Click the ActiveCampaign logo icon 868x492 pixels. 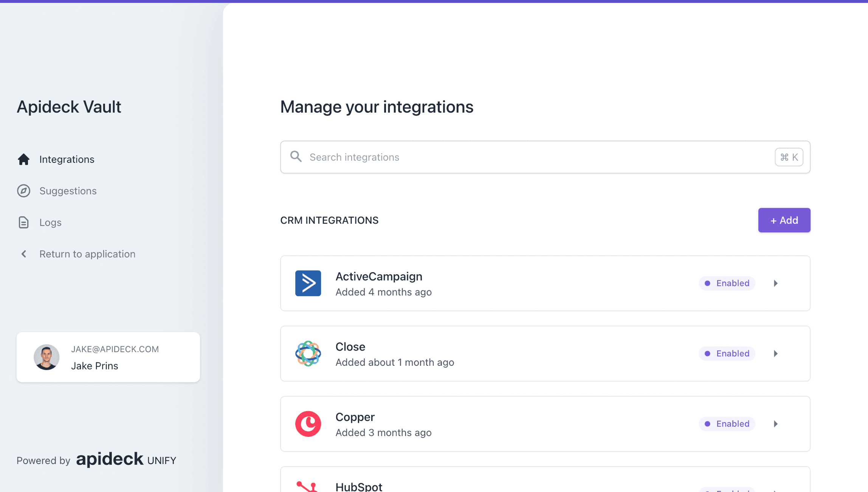coord(308,283)
